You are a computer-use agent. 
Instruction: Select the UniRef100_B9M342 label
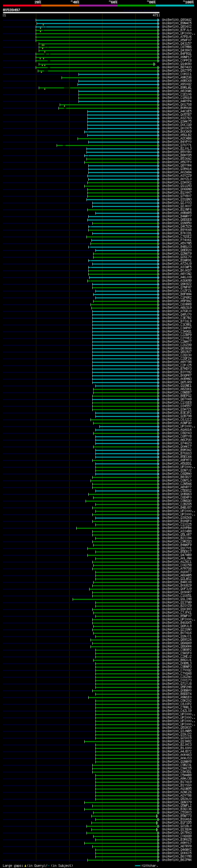coord(177,450)
